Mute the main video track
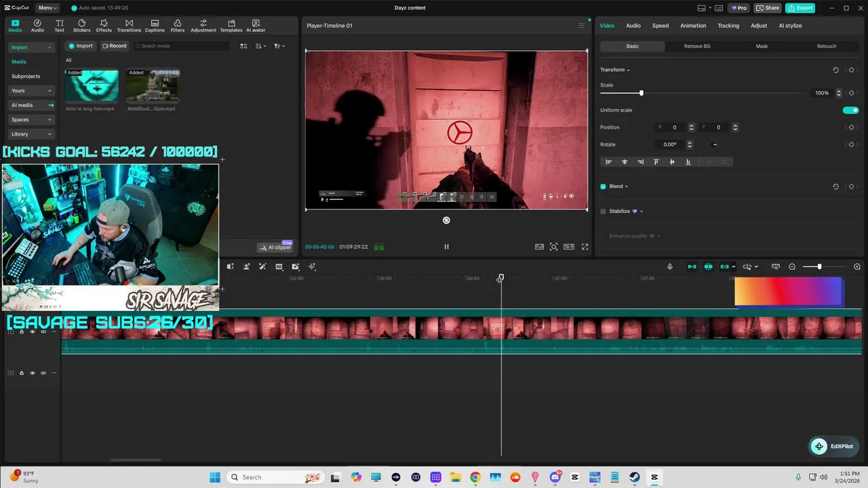The image size is (868, 488). [x=43, y=332]
